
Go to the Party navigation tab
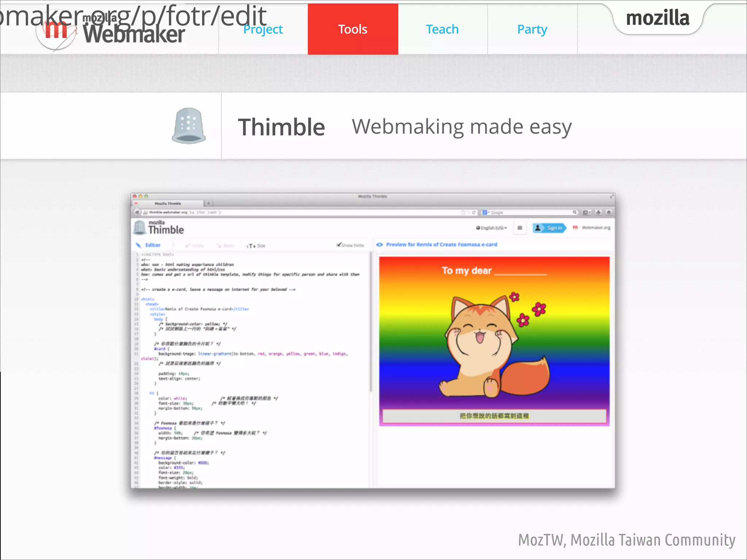532,29
